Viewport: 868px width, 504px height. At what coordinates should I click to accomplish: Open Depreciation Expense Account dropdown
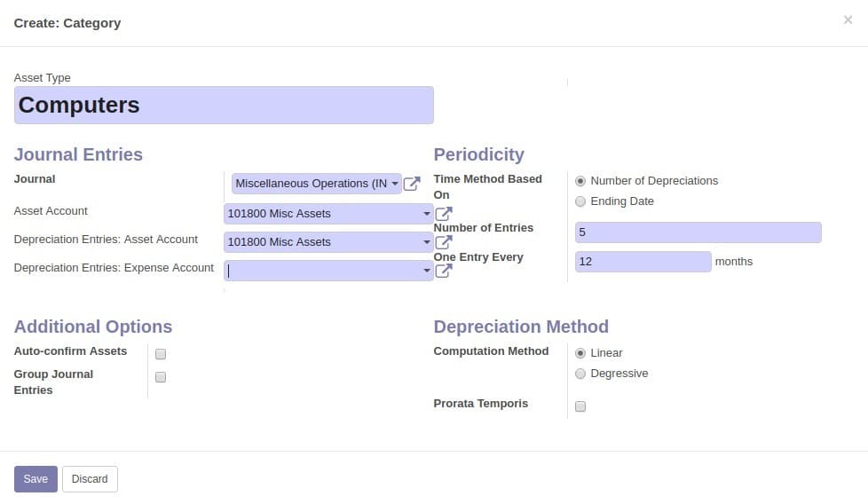coord(426,271)
